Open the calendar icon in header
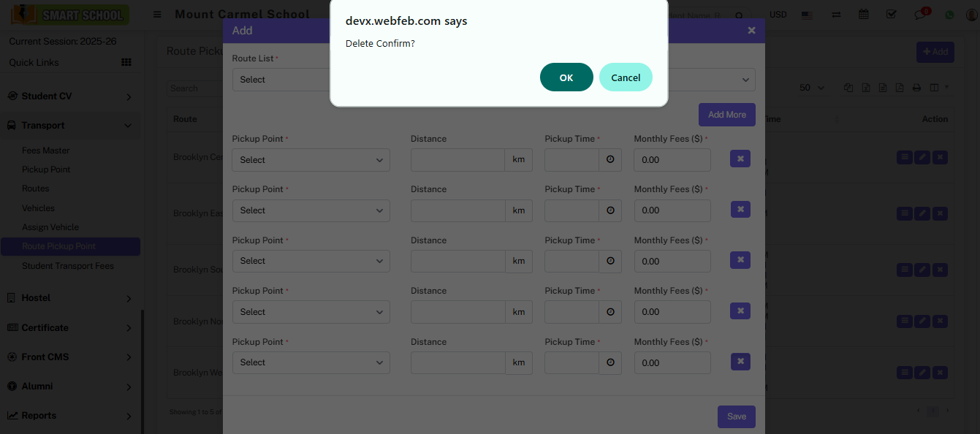The height and width of the screenshot is (434, 980). pos(864,15)
